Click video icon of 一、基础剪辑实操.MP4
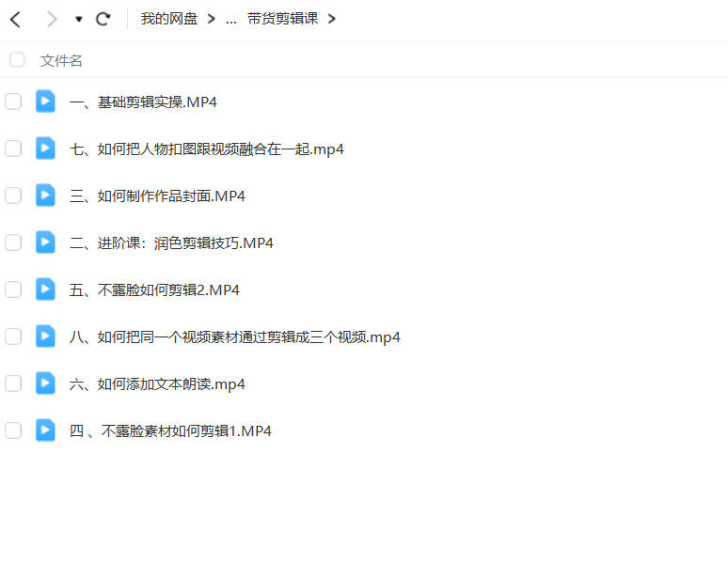 click(45, 102)
